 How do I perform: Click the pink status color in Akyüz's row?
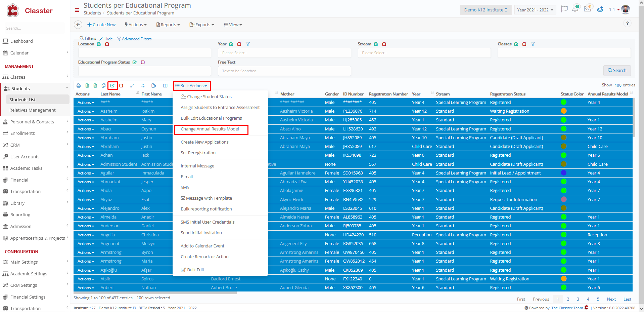coord(564,199)
